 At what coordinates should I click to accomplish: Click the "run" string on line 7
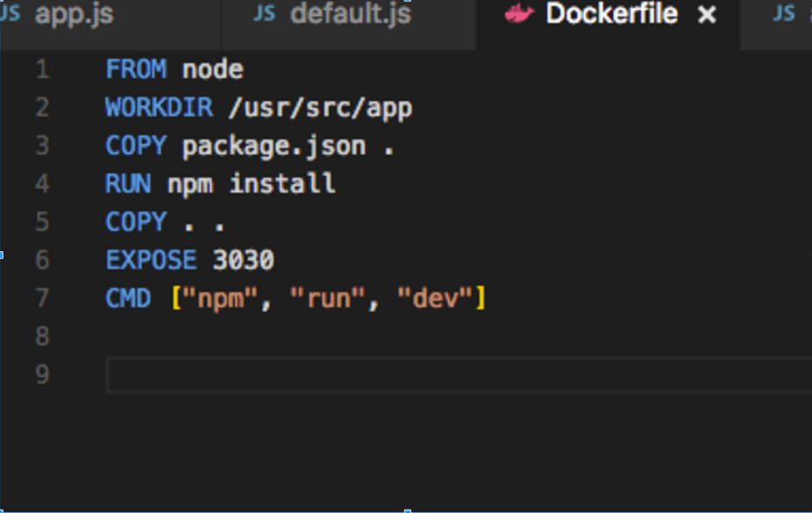coord(327,298)
